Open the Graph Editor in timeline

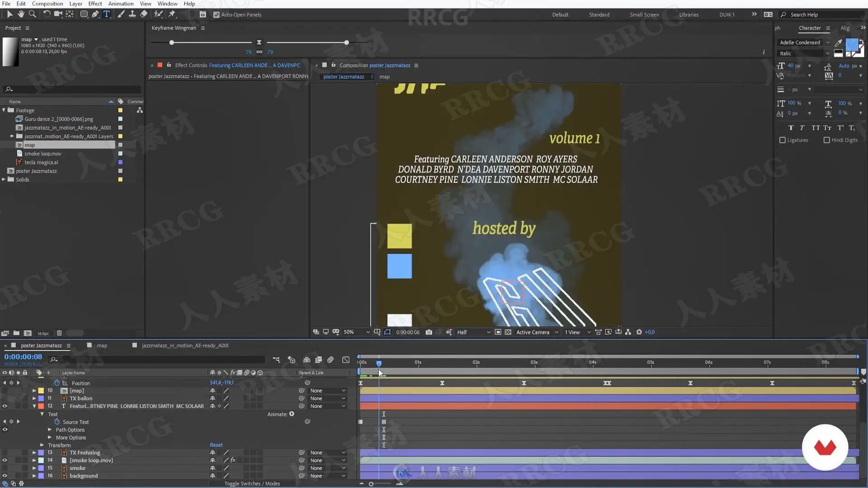346,360
